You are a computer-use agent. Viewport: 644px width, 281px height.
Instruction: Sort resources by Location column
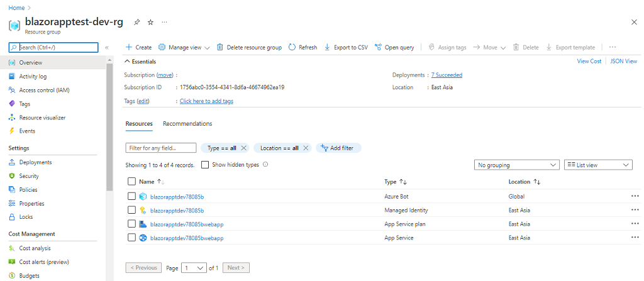tap(524, 182)
